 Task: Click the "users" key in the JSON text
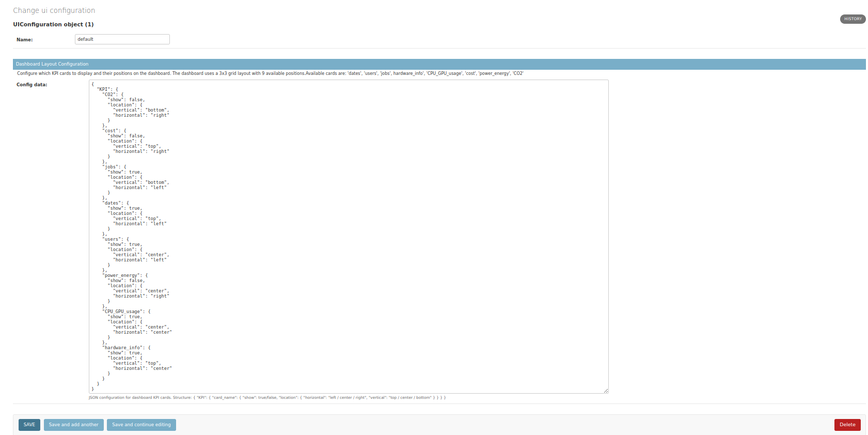(112, 239)
